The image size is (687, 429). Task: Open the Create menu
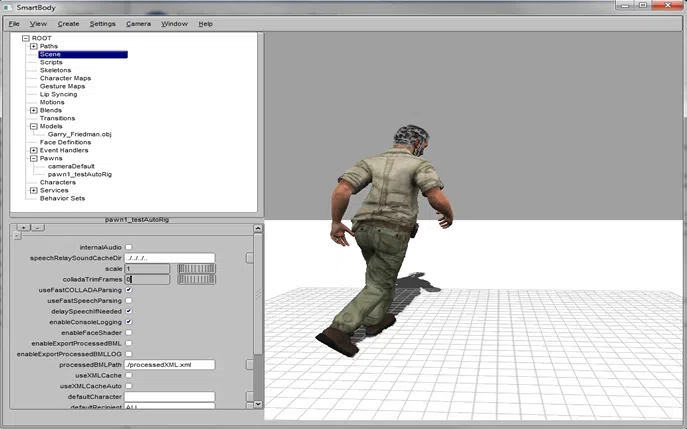click(68, 23)
